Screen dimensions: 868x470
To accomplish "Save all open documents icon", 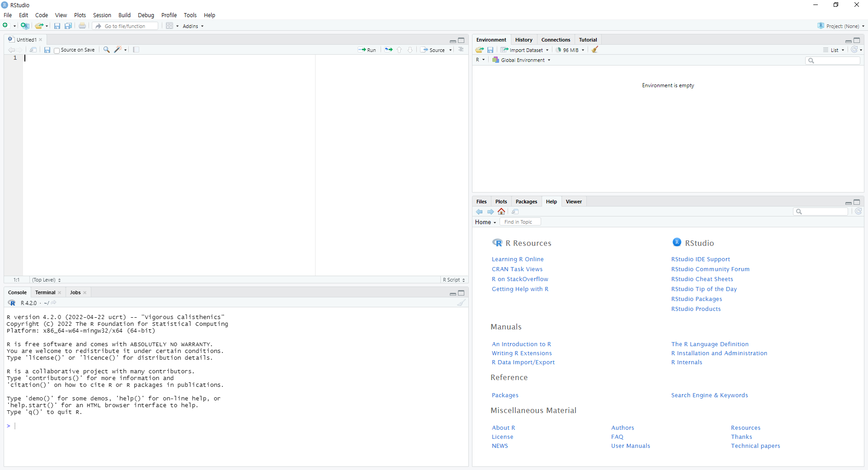I will click(x=68, y=26).
